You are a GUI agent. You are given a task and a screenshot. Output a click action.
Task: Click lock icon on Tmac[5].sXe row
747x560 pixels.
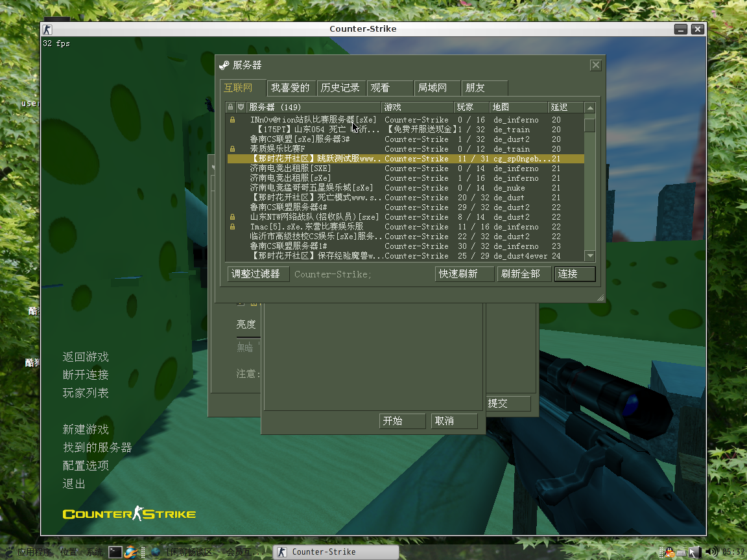233,227
